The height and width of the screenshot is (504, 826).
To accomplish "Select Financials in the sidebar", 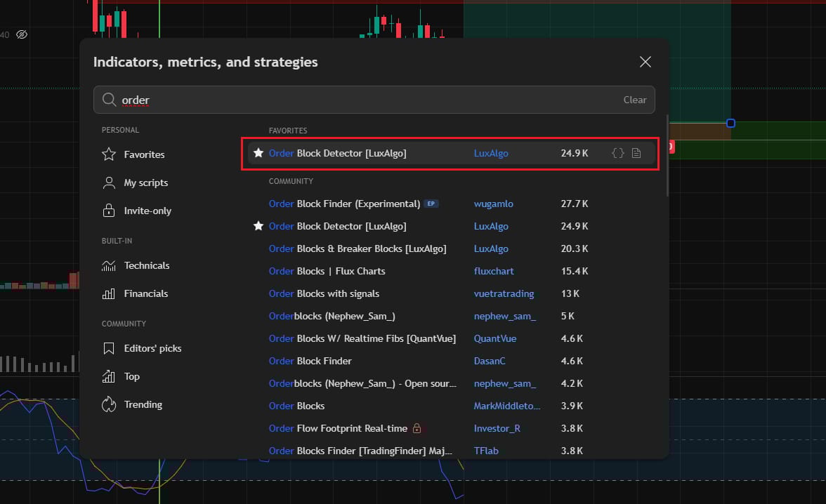I will coord(145,293).
